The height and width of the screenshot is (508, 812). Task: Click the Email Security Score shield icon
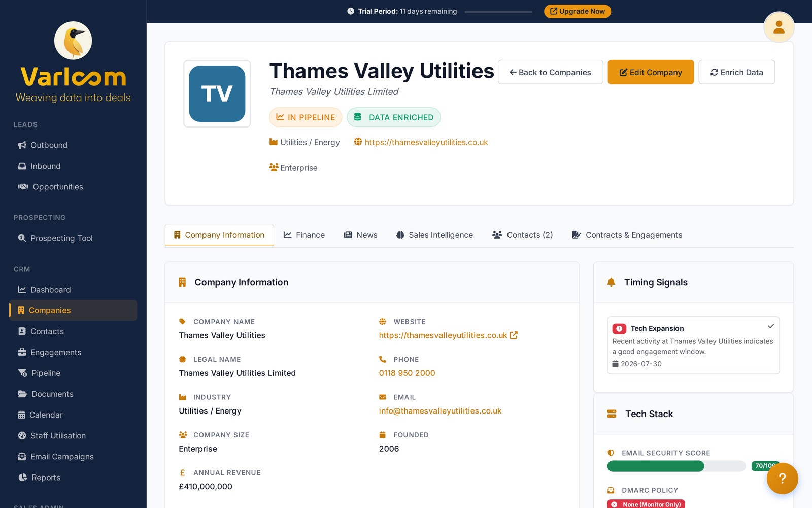611,453
